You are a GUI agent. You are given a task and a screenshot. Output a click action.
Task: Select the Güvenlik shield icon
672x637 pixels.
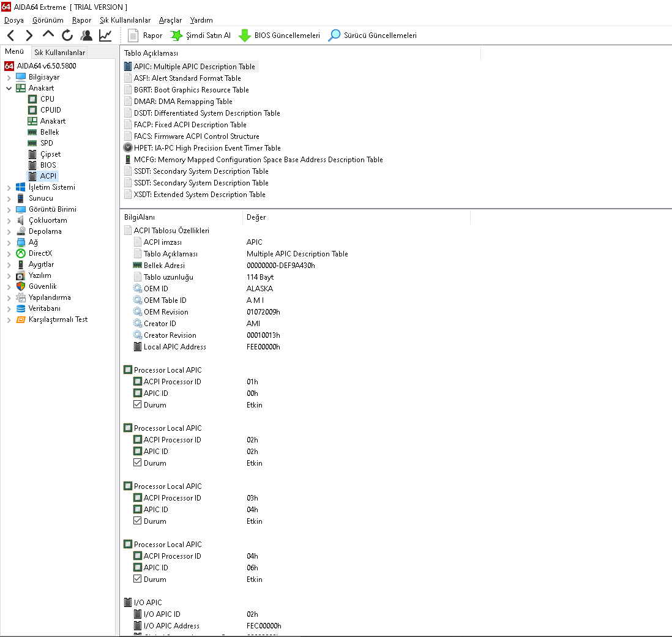[21, 286]
